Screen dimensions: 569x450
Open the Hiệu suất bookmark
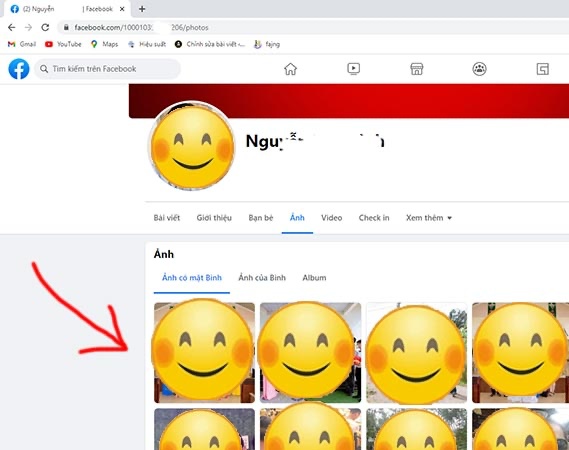147,44
